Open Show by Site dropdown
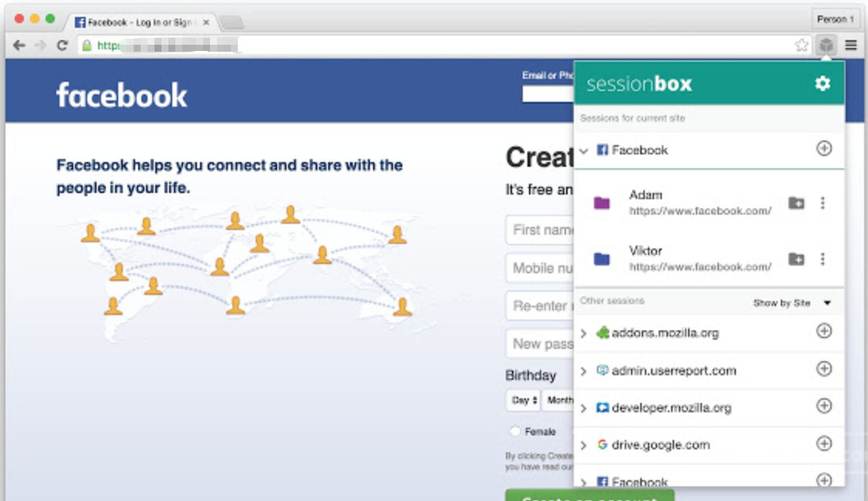The width and height of the screenshot is (868, 501). (792, 303)
